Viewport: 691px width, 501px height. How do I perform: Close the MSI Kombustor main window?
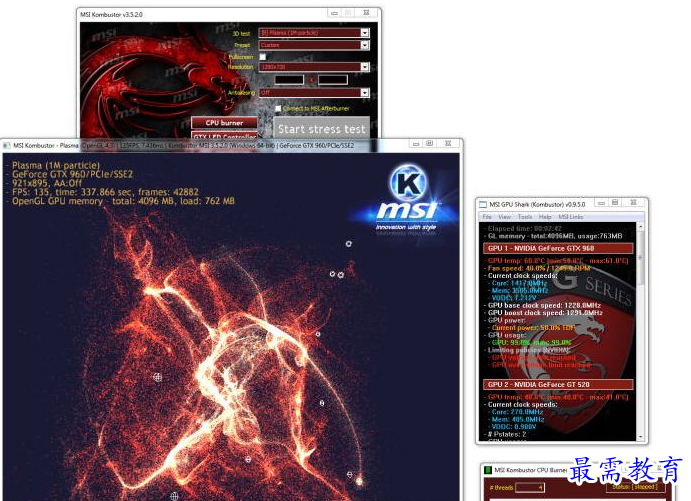366,13
